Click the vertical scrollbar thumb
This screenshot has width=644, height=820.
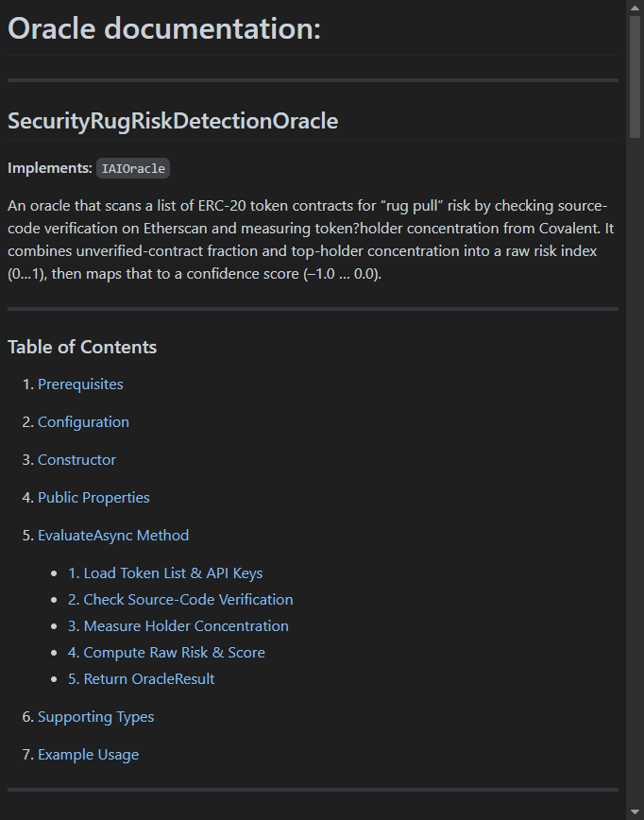636,77
